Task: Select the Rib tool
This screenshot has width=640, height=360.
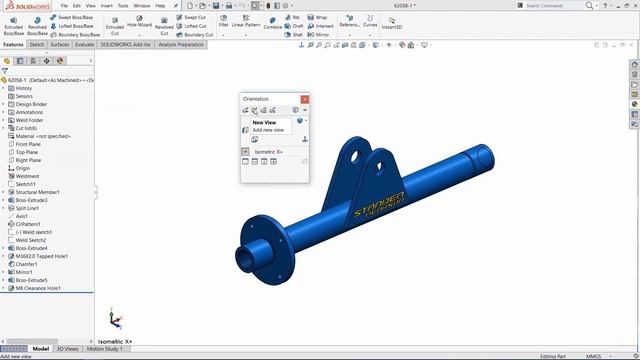Action: coord(292,18)
